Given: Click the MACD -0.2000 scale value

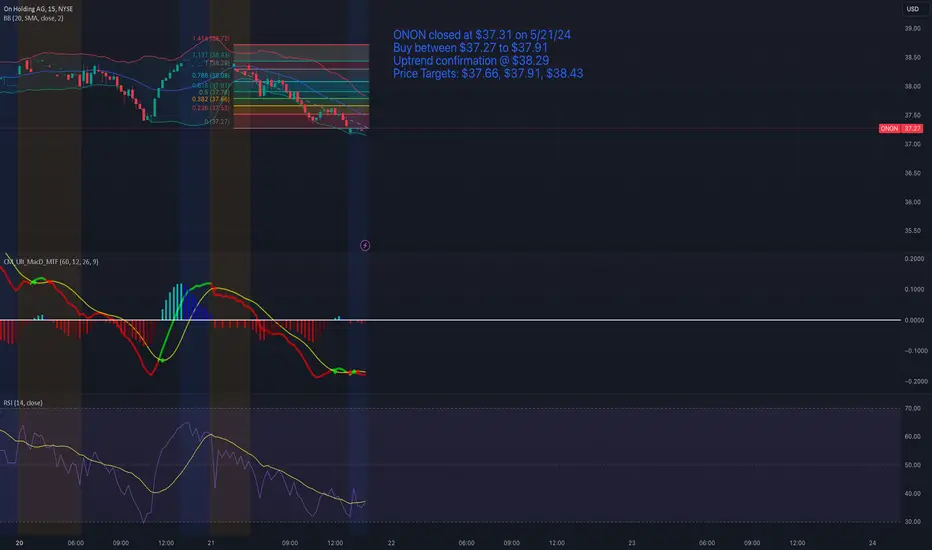Looking at the screenshot, I should [914, 382].
